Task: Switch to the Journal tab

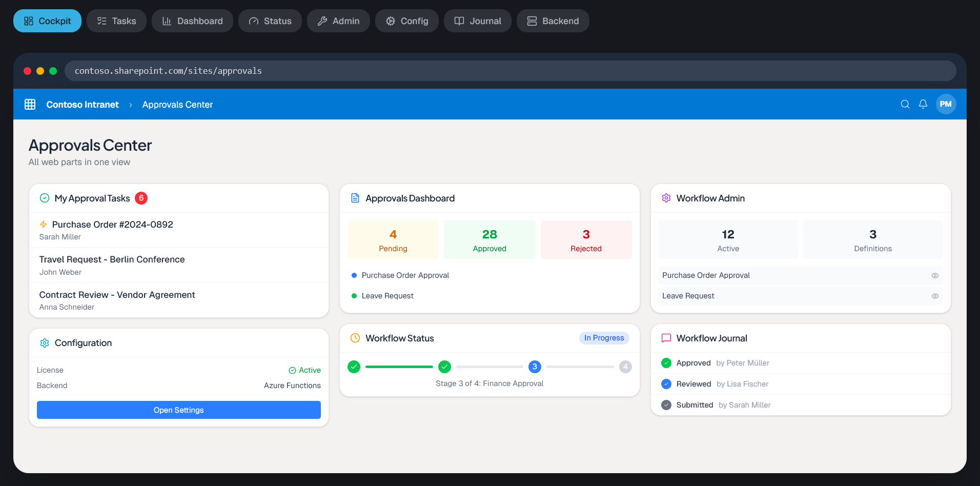Action: (x=477, y=21)
